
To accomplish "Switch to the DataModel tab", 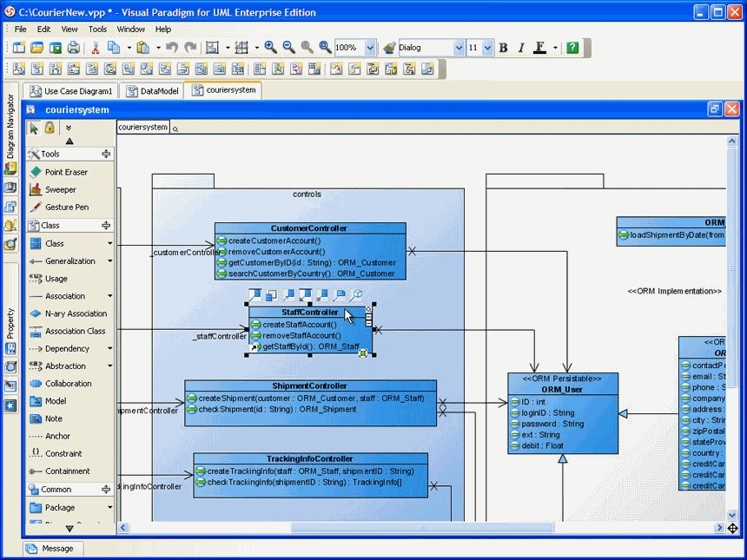I will pos(153,91).
